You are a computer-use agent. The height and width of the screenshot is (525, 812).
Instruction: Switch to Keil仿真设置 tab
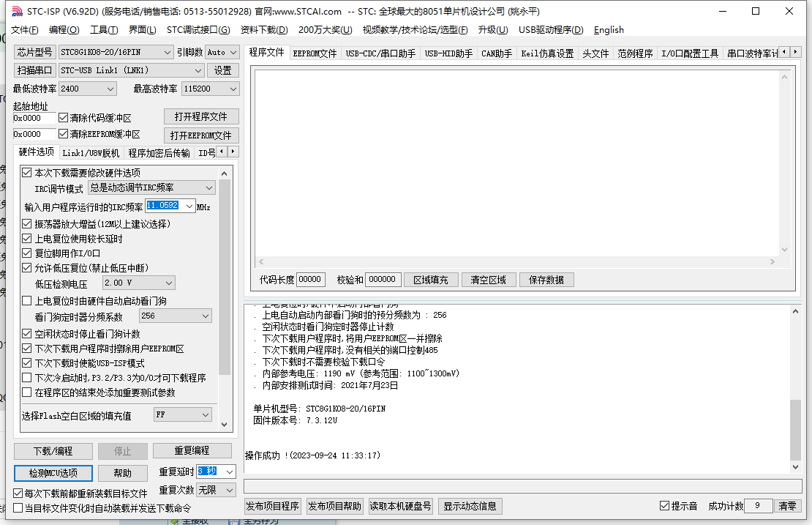click(547, 53)
